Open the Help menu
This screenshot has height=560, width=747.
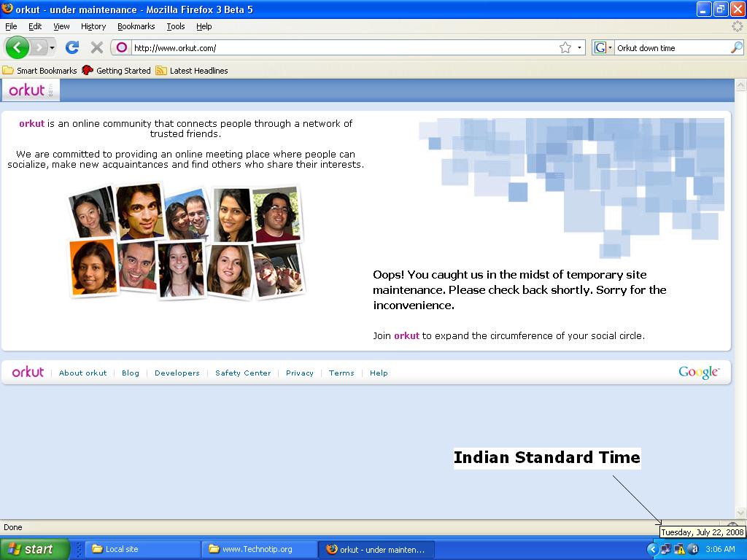(x=204, y=26)
